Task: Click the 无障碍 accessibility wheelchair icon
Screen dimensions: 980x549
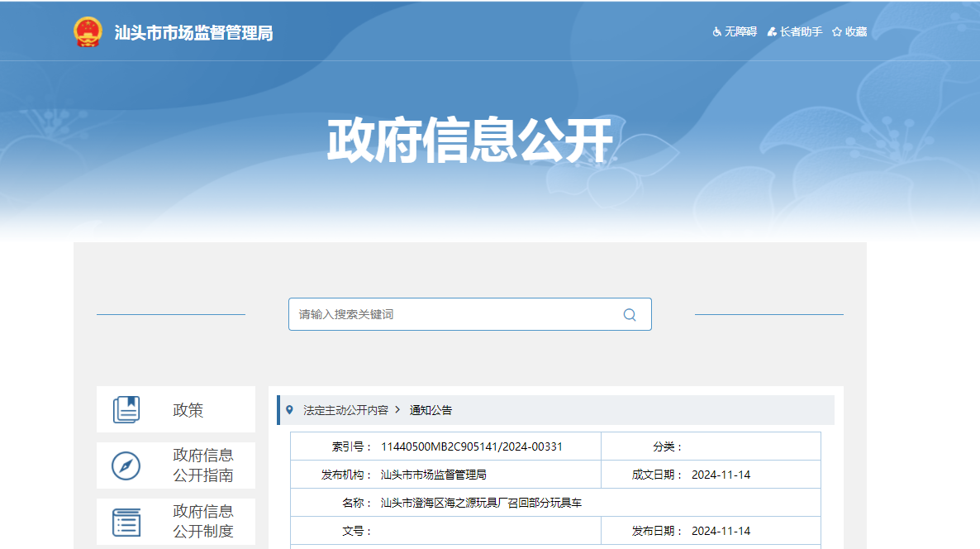Action: [x=717, y=32]
